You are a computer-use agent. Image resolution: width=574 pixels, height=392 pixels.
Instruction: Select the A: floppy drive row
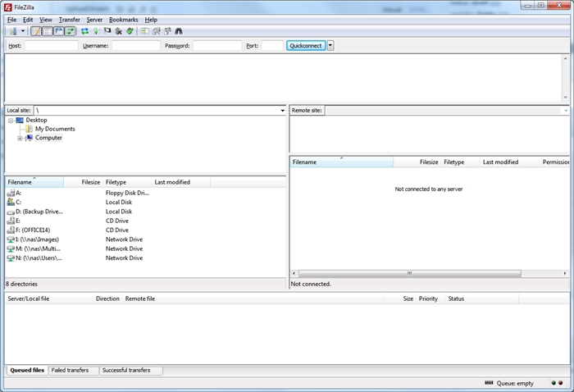pos(79,193)
